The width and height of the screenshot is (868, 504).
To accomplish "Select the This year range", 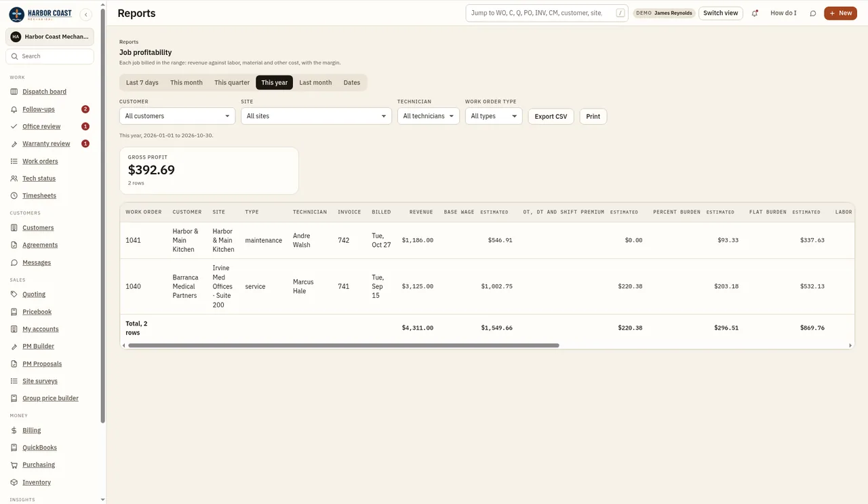I will coord(275,83).
